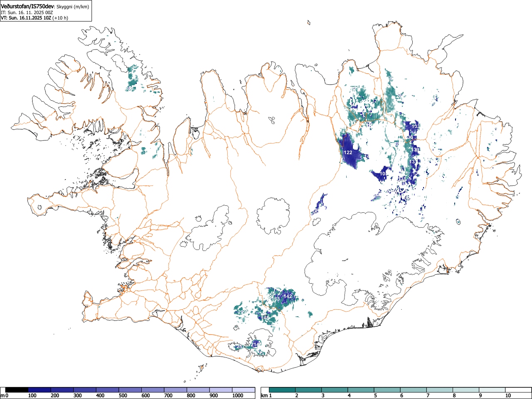
Task: Click the lightest lavender swatch after 1000
Action: (243, 390)
